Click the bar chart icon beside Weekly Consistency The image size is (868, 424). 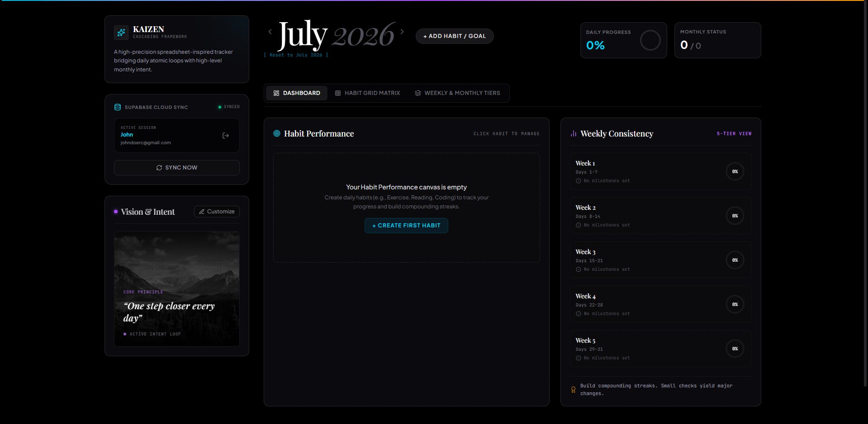tap(574, 133)
